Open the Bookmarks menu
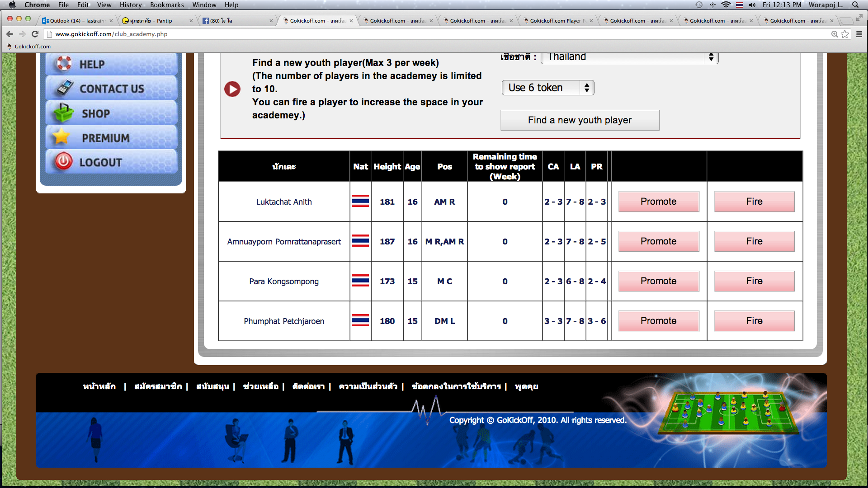 167,5
